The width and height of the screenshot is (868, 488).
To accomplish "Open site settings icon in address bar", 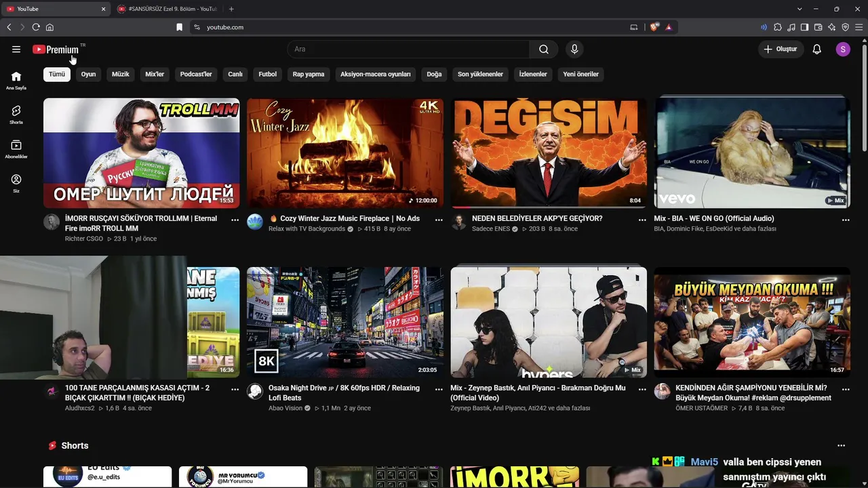I will (x=197, y=27).
